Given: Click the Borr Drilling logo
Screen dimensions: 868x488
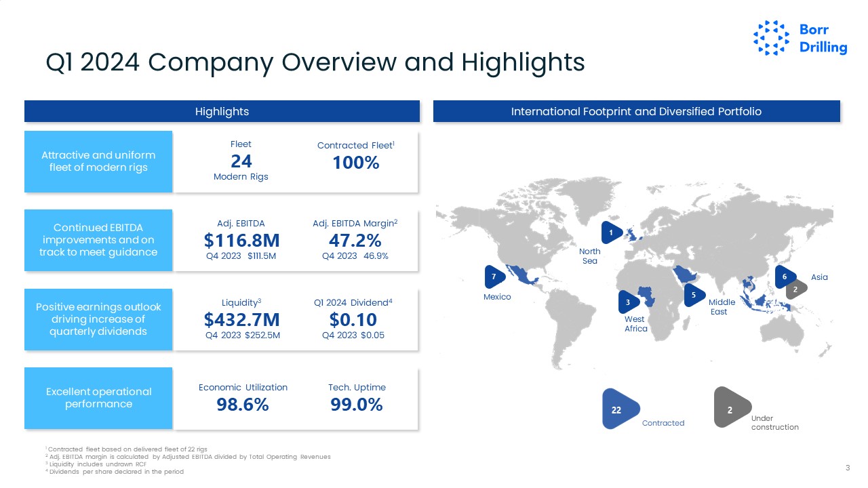Looking at the screenshot, I should coord(800,38).
